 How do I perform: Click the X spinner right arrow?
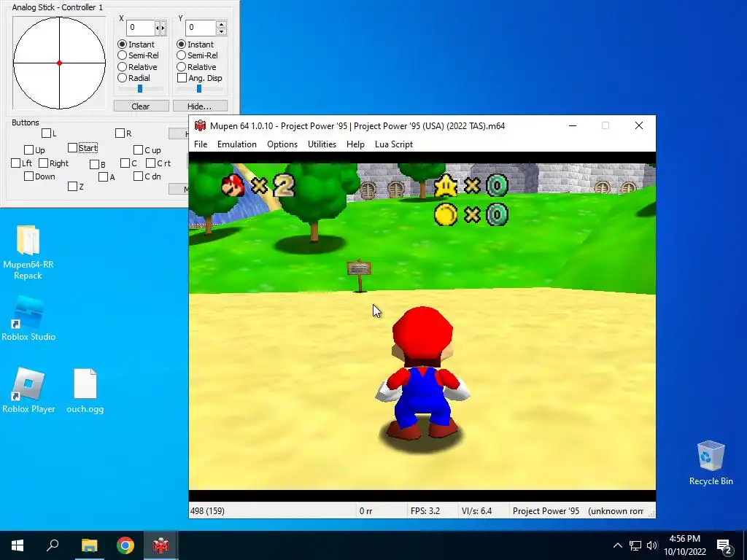pyautogui.click(x=163, y=28)
